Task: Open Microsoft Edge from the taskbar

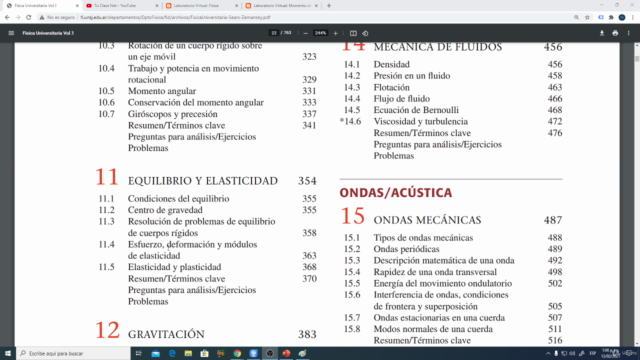Action: (172, 353)
